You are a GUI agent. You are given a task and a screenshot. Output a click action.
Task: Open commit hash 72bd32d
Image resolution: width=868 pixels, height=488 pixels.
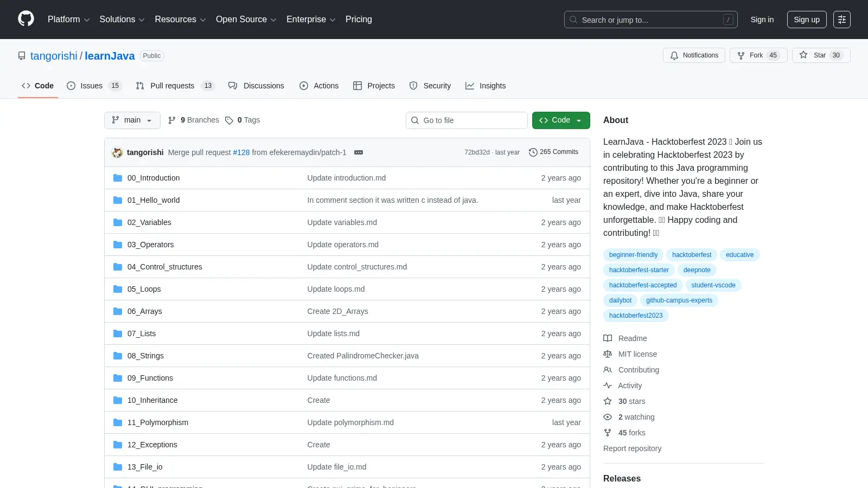click(x=477, y=152)
